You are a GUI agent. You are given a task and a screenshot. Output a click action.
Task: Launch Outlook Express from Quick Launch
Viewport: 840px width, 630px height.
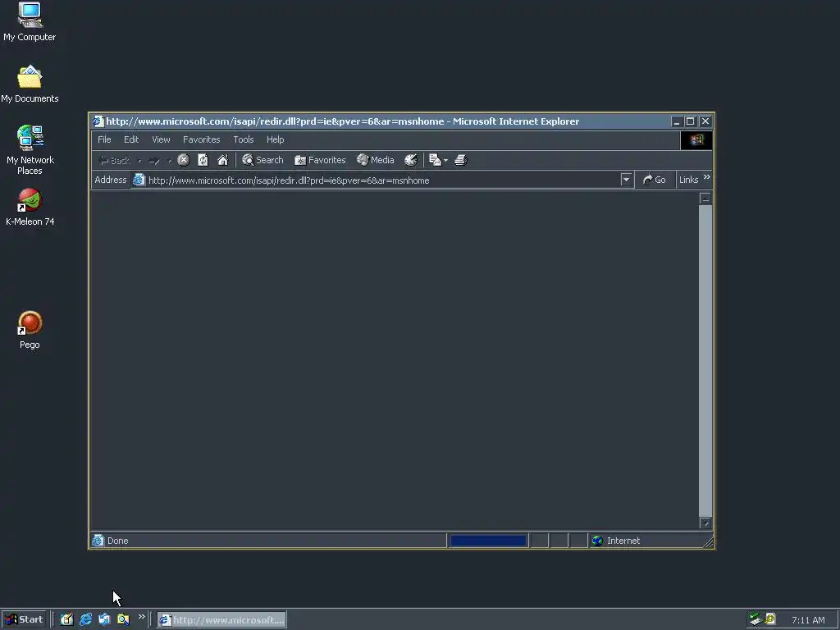coord(104,619)
